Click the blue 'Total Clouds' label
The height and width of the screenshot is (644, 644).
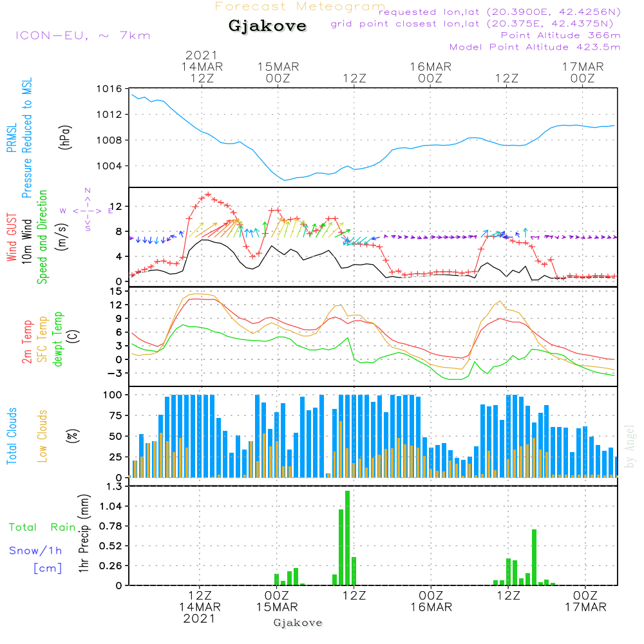[12, 436]
